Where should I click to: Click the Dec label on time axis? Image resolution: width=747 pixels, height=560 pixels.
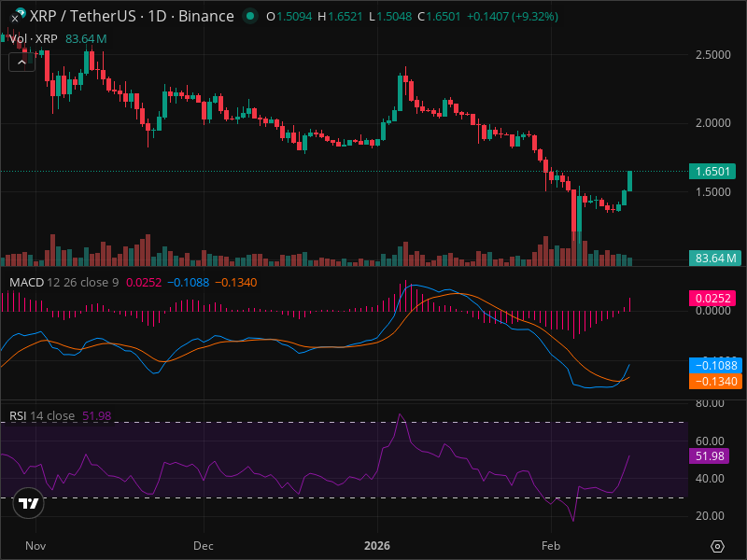(x=204, y=546)
